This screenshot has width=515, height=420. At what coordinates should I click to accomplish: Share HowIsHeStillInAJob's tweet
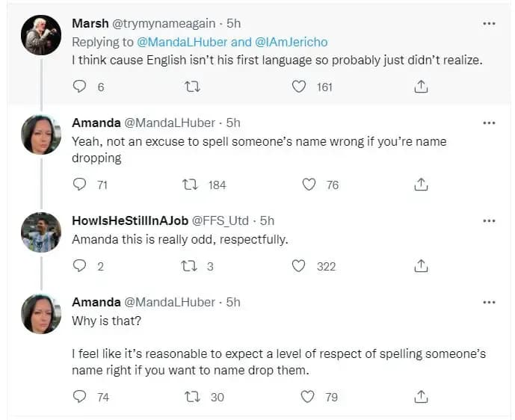coord(421,266)
